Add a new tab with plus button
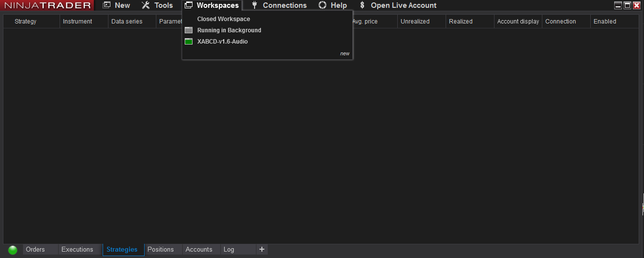The height and width of the screenshot is (258, 644). pos(262,250)
